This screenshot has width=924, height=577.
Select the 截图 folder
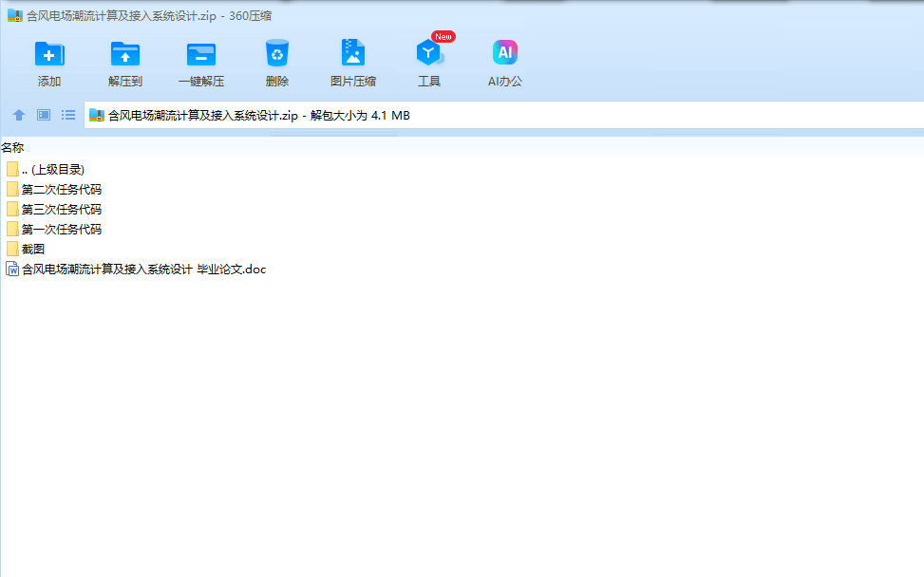pos(26,250)
